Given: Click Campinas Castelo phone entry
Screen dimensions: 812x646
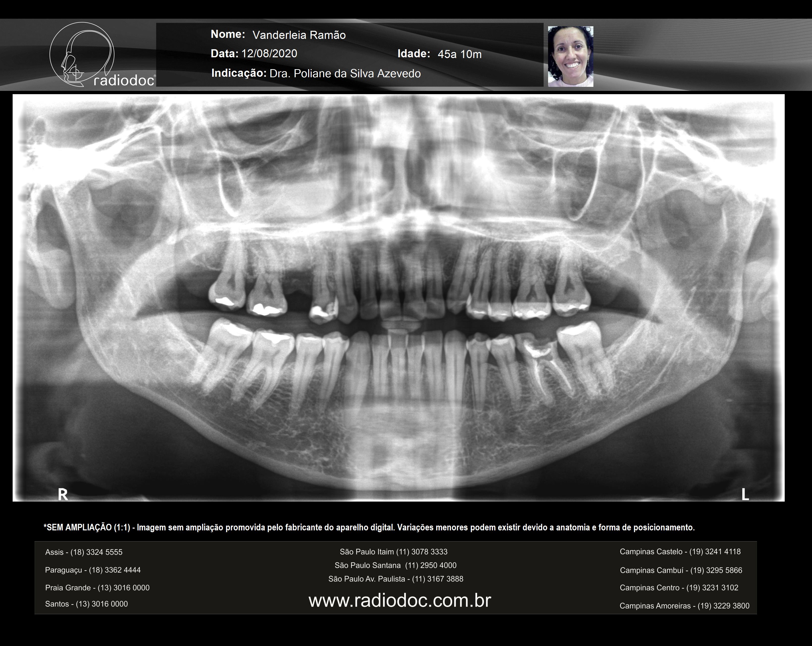Looking at the screenshot, I should coord(680,552).
